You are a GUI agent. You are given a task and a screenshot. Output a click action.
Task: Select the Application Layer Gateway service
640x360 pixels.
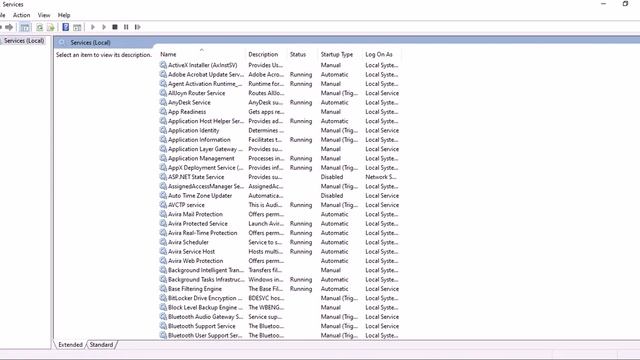[x=279, y=149]
